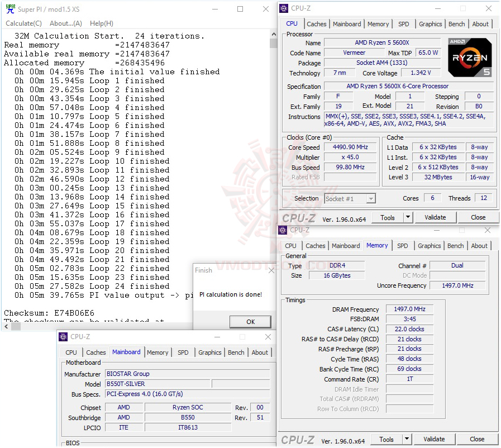Close the Finish dialog with its X

[271, 270]
